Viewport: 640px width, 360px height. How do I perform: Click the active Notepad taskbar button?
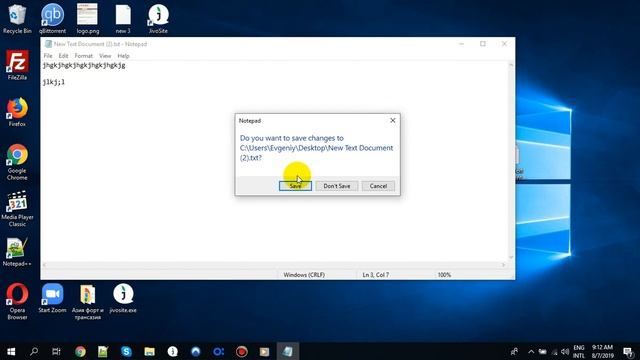tap(288, 351)
